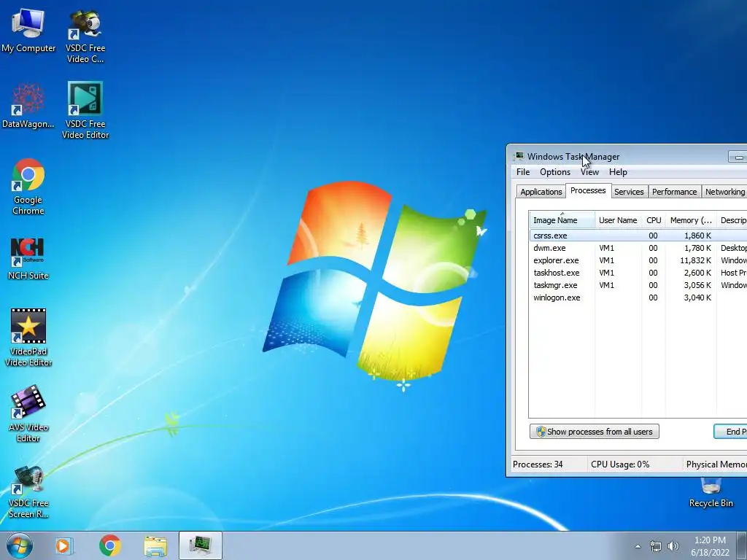
Task: Switch to the Performance tab
Action: click(674, 192)
